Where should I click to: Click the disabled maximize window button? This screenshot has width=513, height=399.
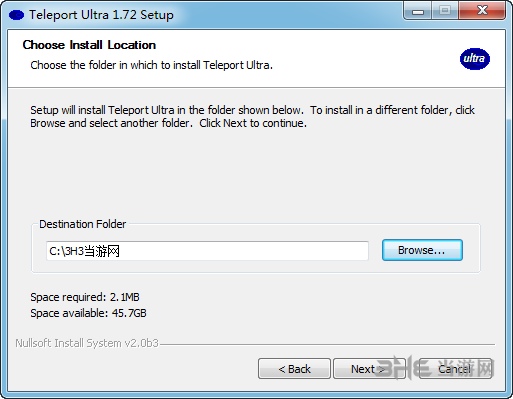point(445,11)
